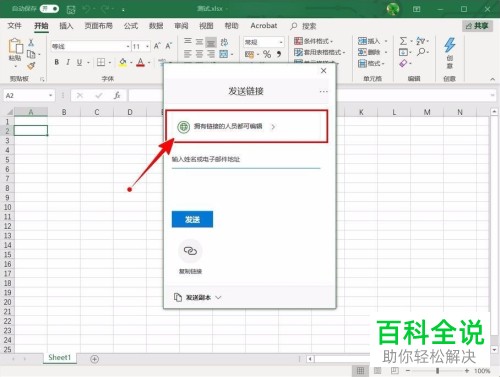Screen dimensions: 500x377
Task: Click the center text icon
Action: pos(199,54)
